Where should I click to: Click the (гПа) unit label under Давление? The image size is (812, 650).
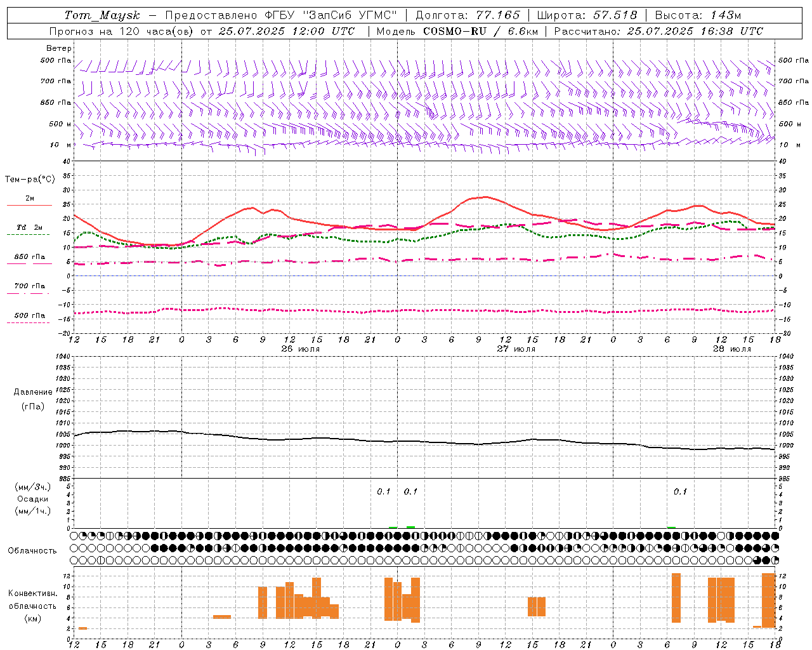(x=33, y=407)
